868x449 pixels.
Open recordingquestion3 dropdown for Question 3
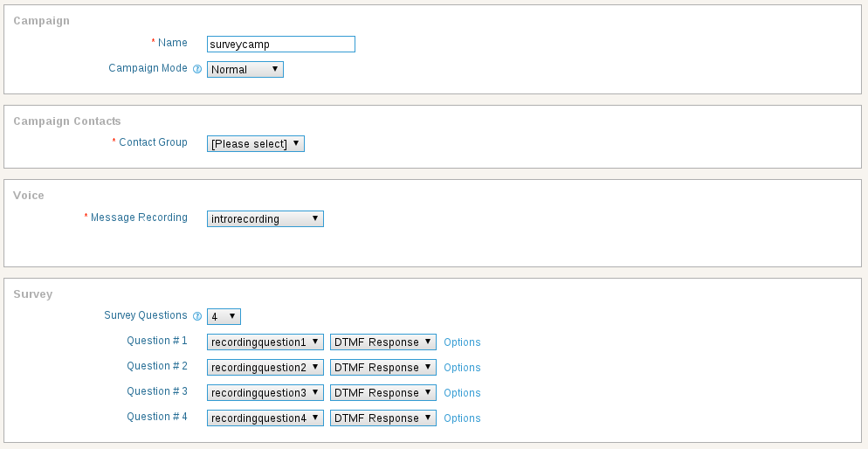coord(265,392)
